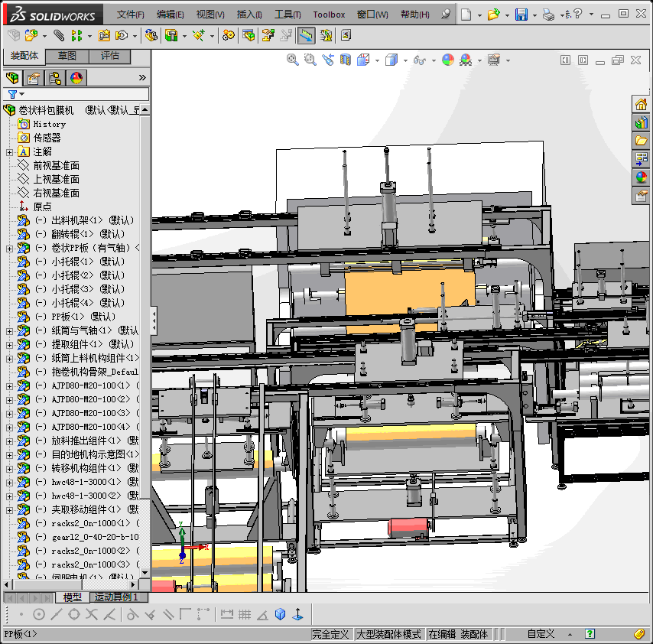Switch to the 评估 tab
This screenshot has width=653, height=644.
tap(110, 56)
